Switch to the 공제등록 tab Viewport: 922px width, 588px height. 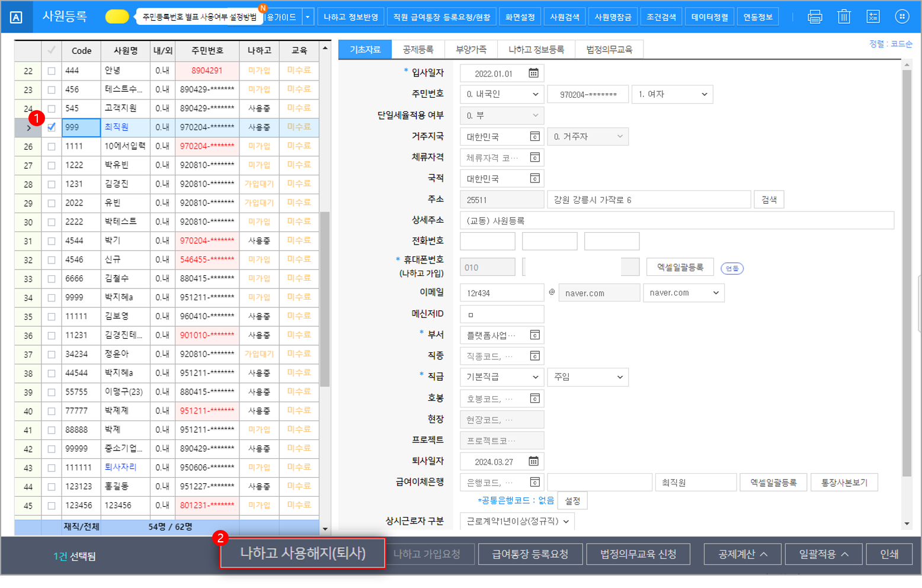418,50
